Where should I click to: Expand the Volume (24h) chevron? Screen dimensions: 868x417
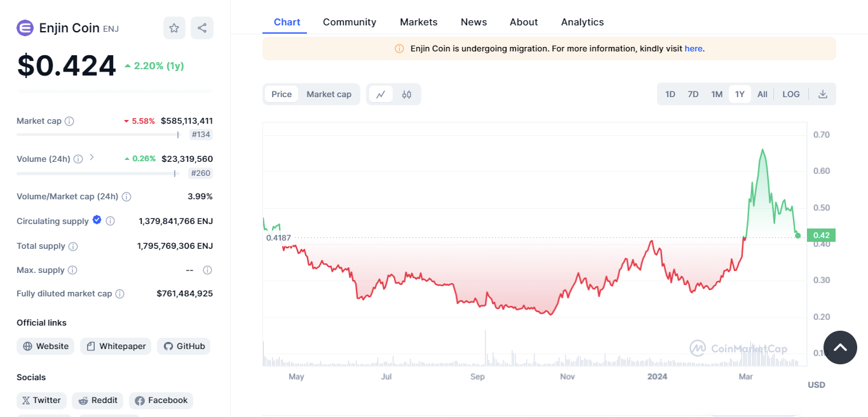(92, 157)
